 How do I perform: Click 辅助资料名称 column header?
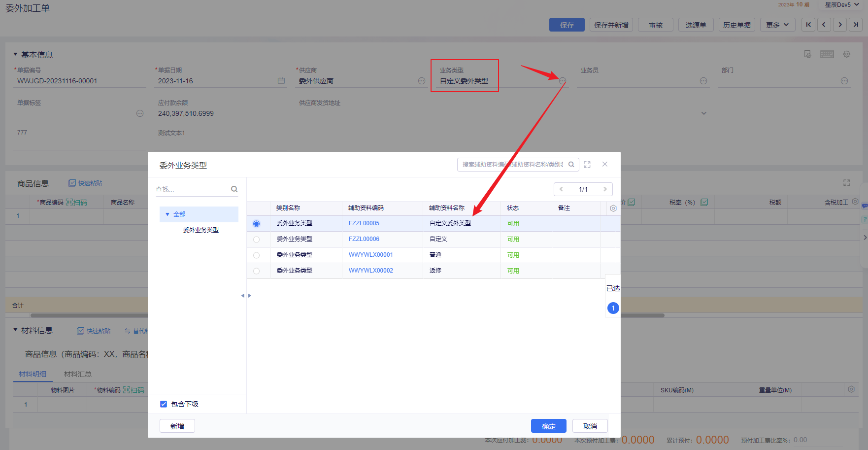click(x=447, y=208)
